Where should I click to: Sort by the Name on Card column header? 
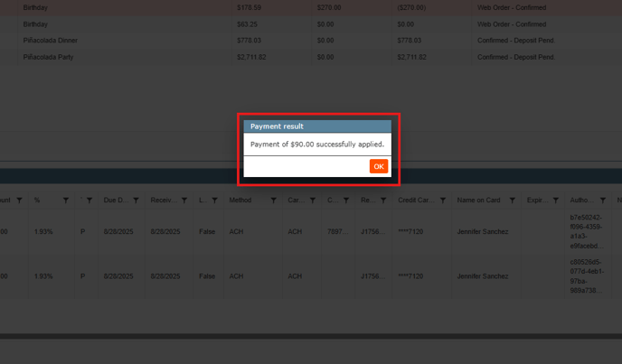pos(478,201)
